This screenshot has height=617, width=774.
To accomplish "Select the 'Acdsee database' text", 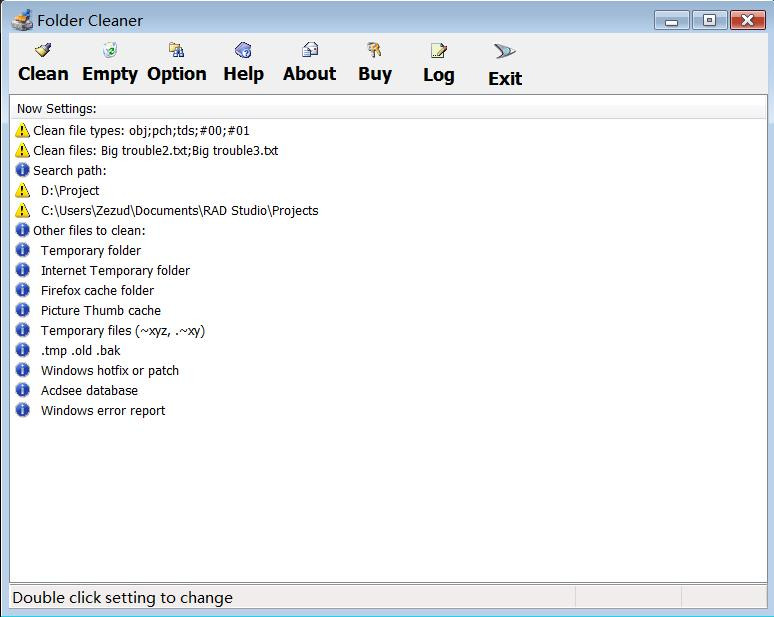I will coord(89,390).
